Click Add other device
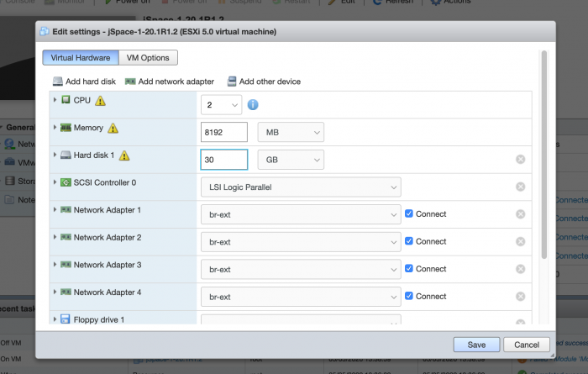This screenshot has height=374, width=588. pos(265,82)
